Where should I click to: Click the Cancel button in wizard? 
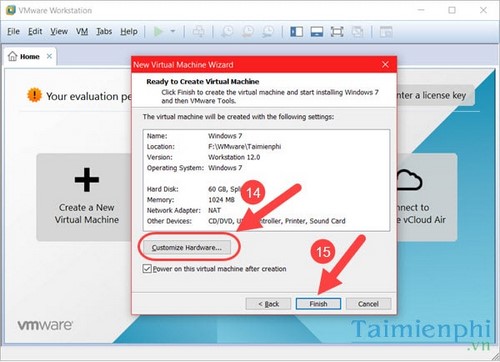[x=368, y=304]
